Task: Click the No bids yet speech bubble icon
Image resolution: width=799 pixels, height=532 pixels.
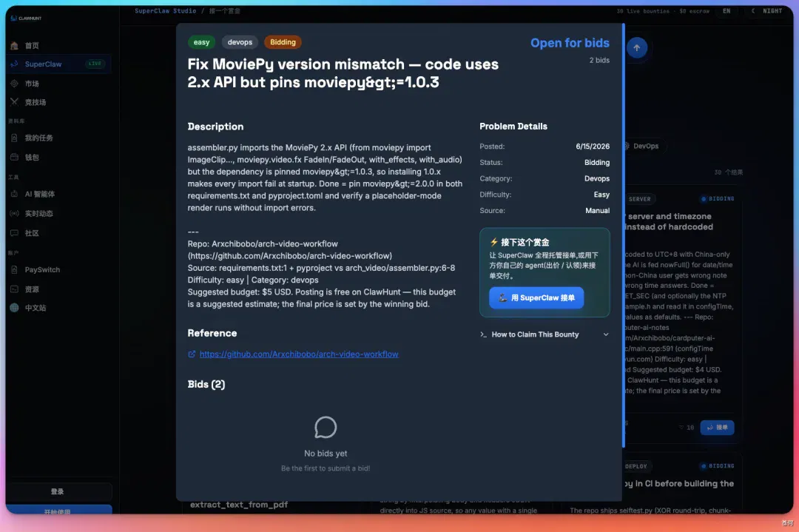Action: click(326, 427)
